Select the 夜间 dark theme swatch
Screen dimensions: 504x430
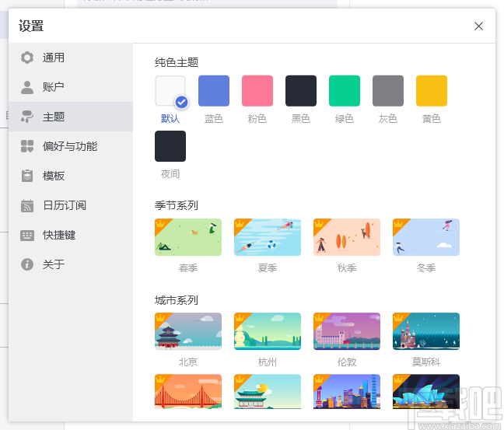pos(170,146)
